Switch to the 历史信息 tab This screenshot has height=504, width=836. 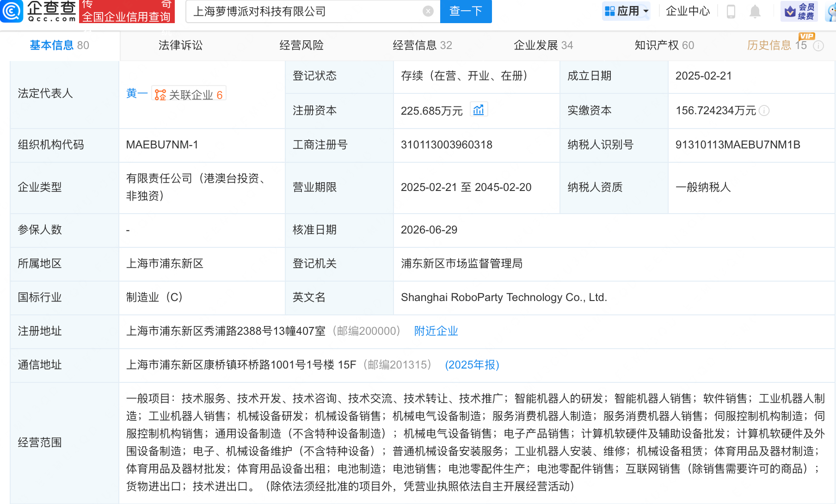click(x=777, y=45)
